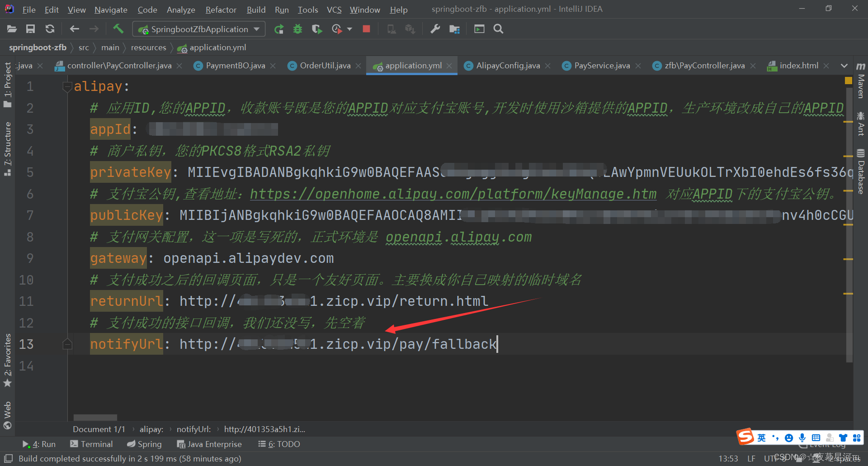This screenshot has height=466, width=868.
Task: Open Settings wrench icon
Action: click(435, 29)
